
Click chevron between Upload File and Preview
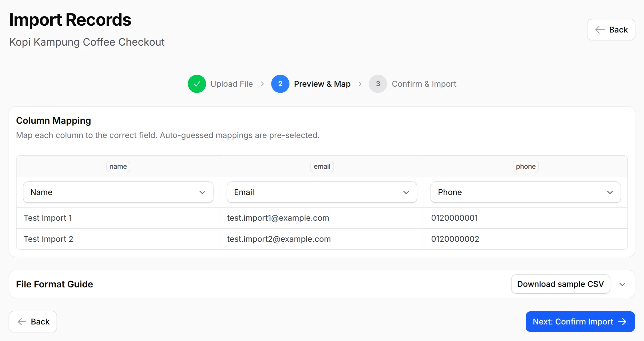(262, 84)
